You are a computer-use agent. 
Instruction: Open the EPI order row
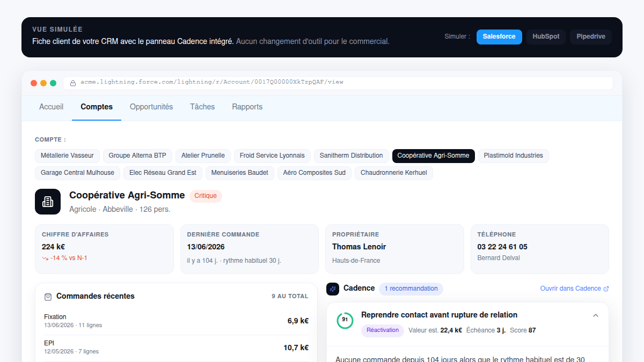pos(176,347)
